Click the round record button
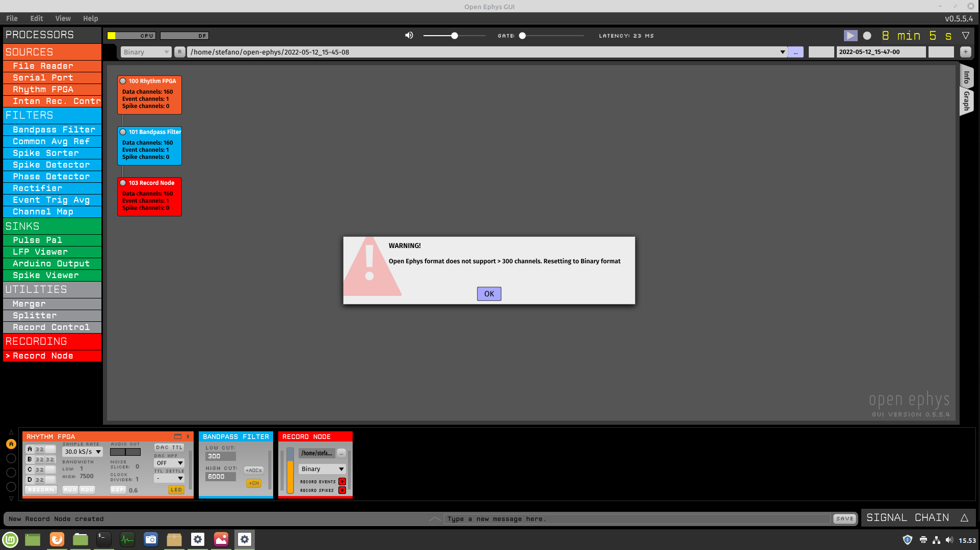The width and height of the screenshot is (980, 550). click(867, 36)
